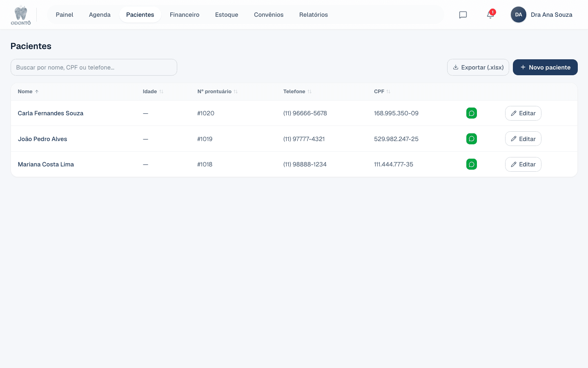Export patient list to xlsx
The height and width of the screenshot is (368, 588).
[x=478, y=67]
